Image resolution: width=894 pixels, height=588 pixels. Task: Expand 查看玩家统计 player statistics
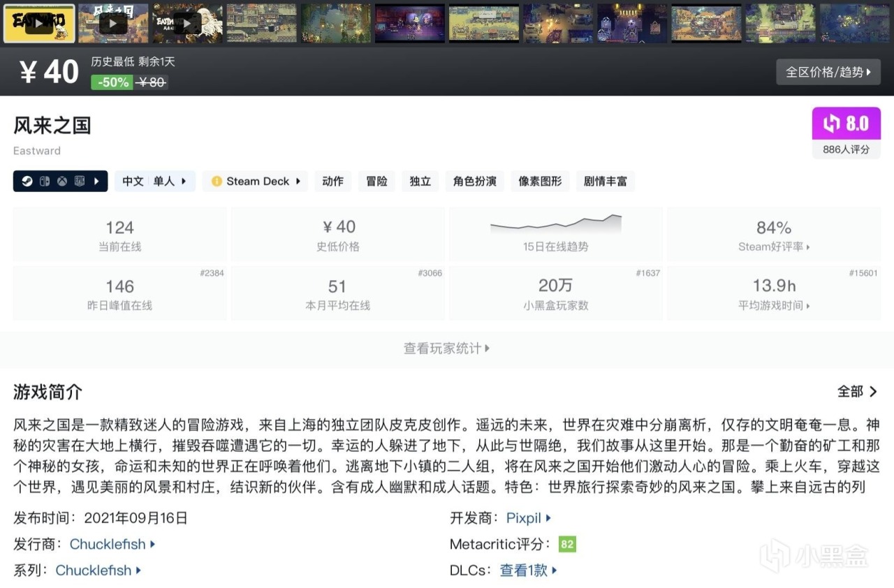pos(447,348)
